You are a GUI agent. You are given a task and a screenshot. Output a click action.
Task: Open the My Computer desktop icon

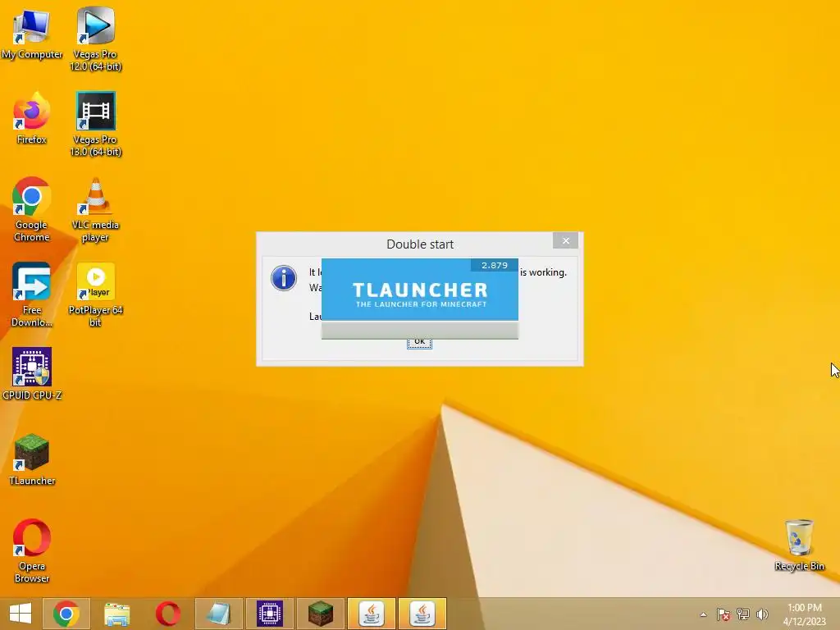click(32, 33)
